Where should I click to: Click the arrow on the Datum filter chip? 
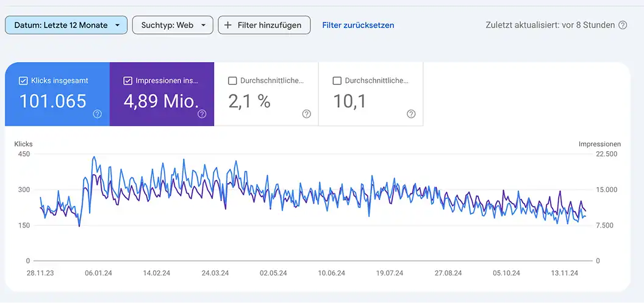coord(118,25)
